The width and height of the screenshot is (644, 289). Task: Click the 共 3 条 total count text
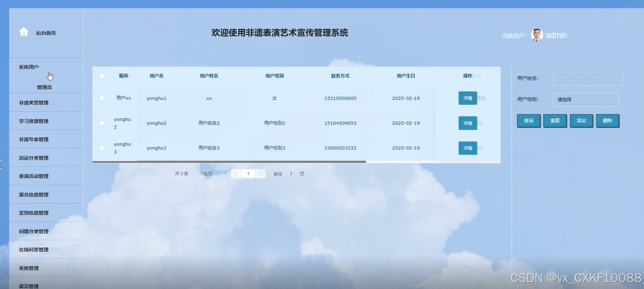pyautogui.click(x=182, y=174)
